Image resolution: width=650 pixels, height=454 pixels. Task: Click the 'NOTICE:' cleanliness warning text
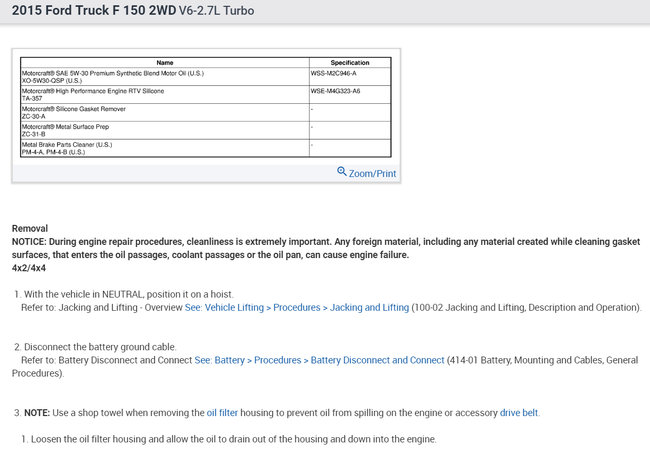pos(326,248)
